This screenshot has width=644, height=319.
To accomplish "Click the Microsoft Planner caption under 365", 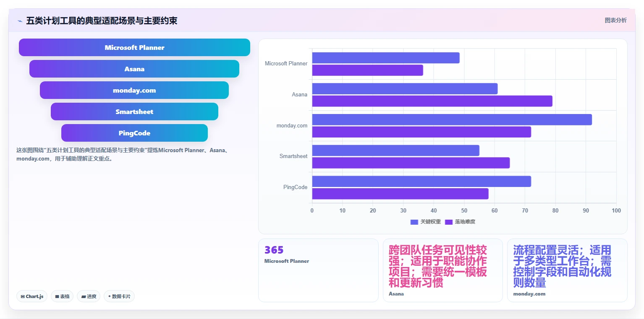I will point(287,261).
